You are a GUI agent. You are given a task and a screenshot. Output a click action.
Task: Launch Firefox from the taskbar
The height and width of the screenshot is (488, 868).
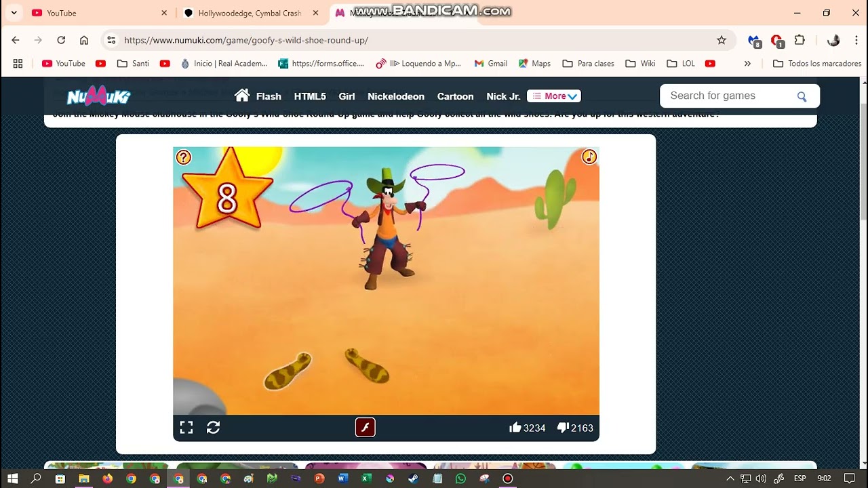coord(107,479)
